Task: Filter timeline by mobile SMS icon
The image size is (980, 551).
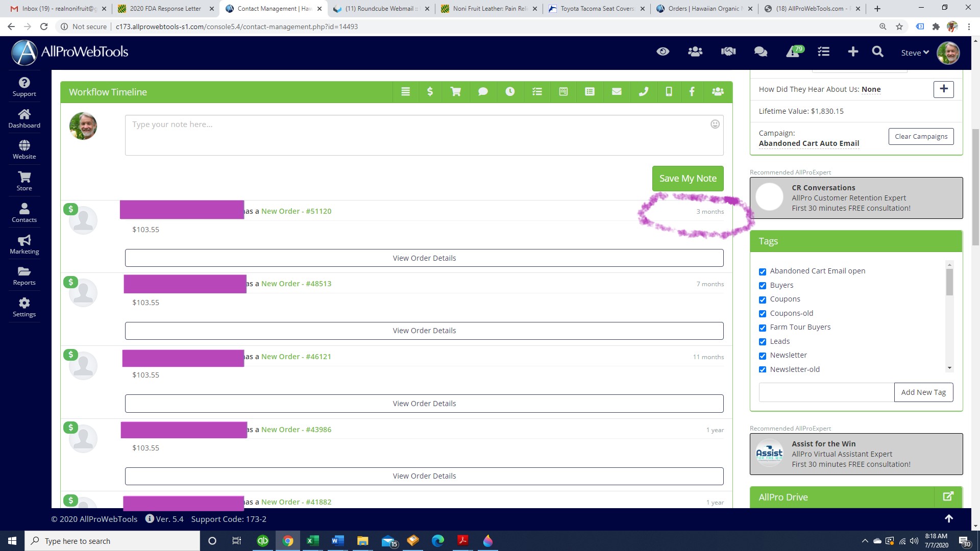Action: point(669,92)
